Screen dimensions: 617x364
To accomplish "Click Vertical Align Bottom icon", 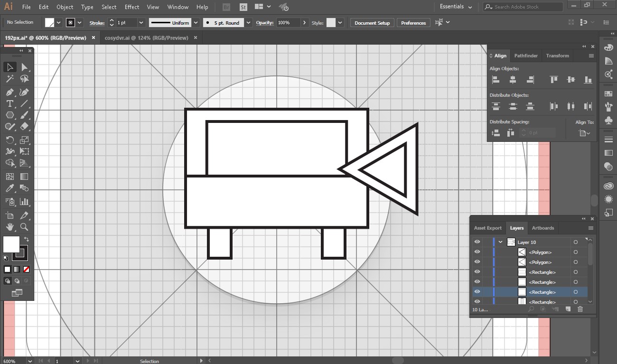I will tap(588, 80).
